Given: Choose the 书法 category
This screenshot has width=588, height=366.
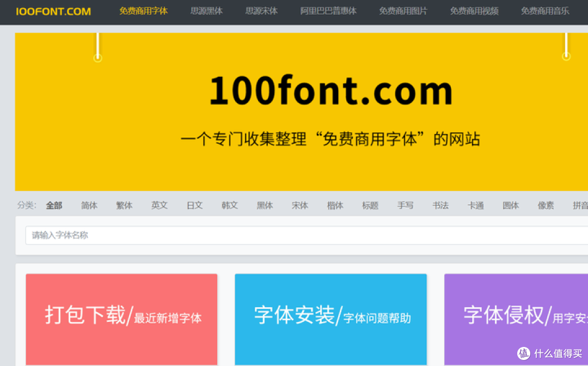Looking at the screenshot, I should [440, 205].
